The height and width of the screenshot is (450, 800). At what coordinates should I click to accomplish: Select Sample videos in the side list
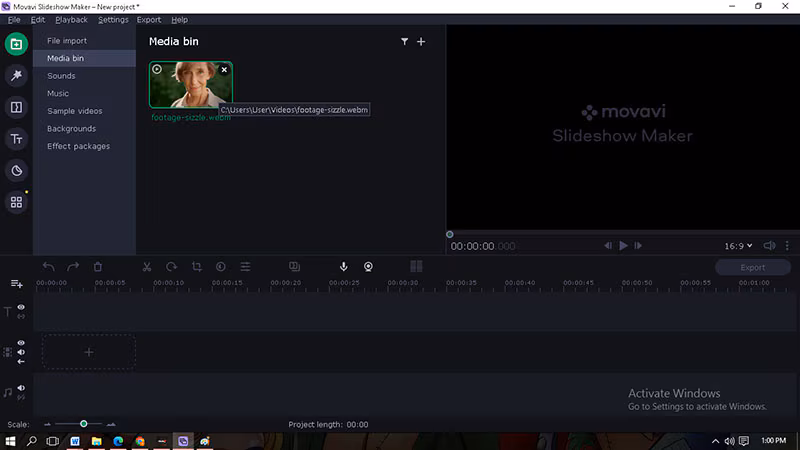[x=85, y=111]
